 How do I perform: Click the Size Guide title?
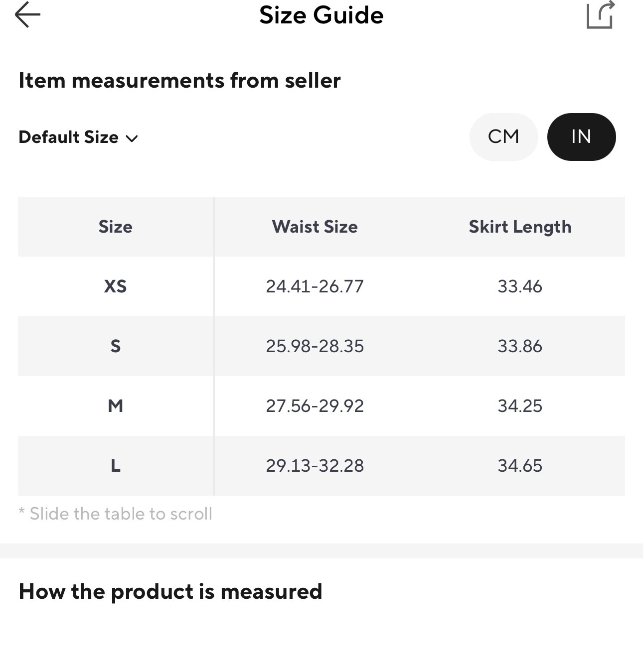[x=321, y=15]
